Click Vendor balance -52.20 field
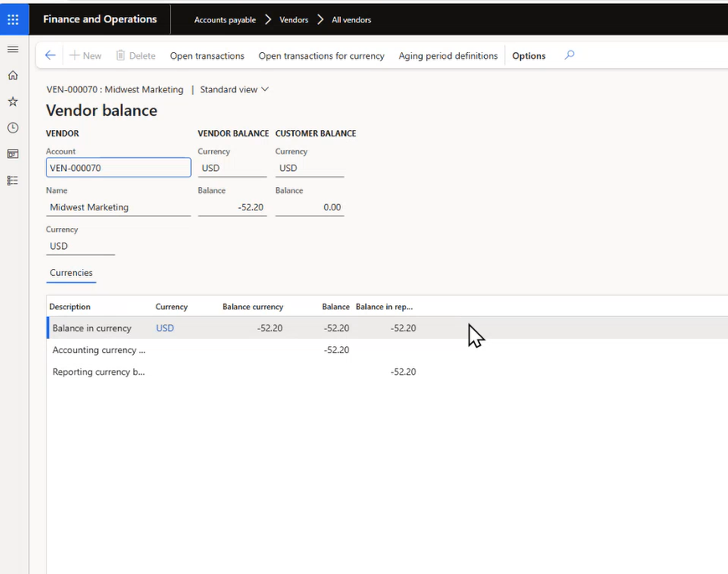 click(x=232, y=207)
